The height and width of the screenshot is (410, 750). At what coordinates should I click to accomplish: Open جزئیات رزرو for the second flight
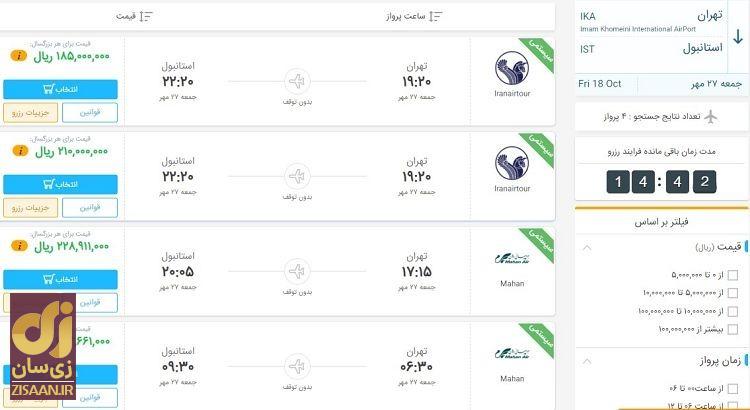31,208
